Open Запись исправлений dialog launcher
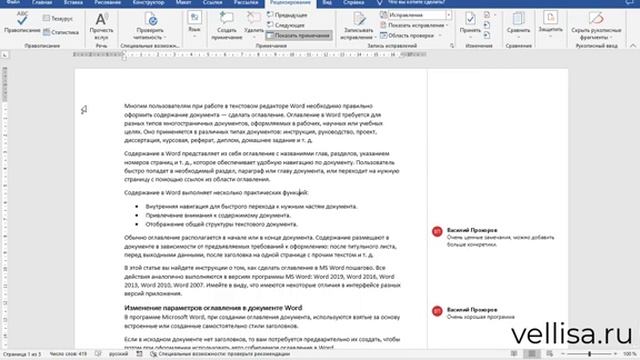This screenshot has height=360, width=640. pos(452,46)
